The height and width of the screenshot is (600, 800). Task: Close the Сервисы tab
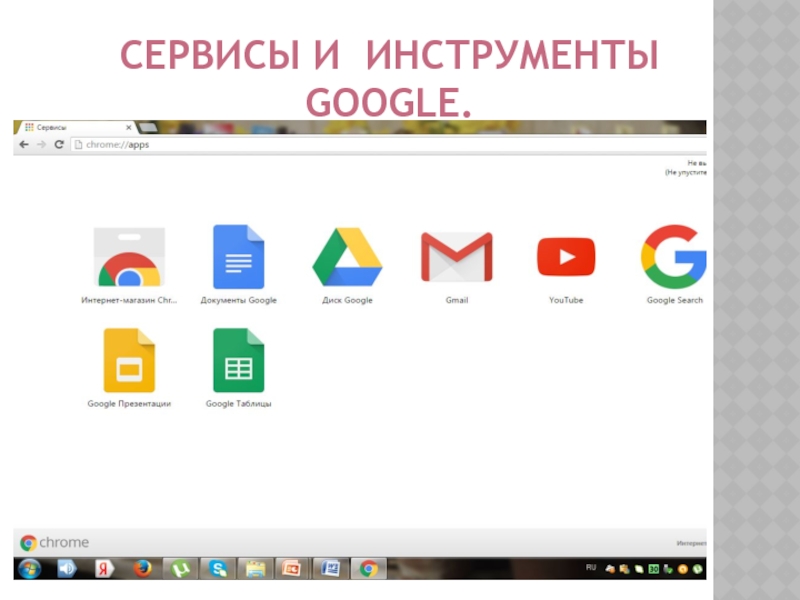pos(129,127)
